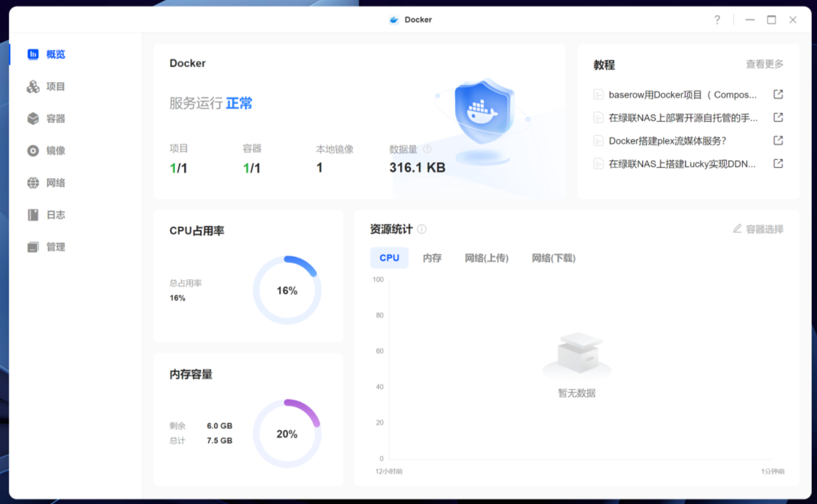Click the help question mark icon
Image resolution: width=817 pixels, height=504 pixels.
pos(717,20)
